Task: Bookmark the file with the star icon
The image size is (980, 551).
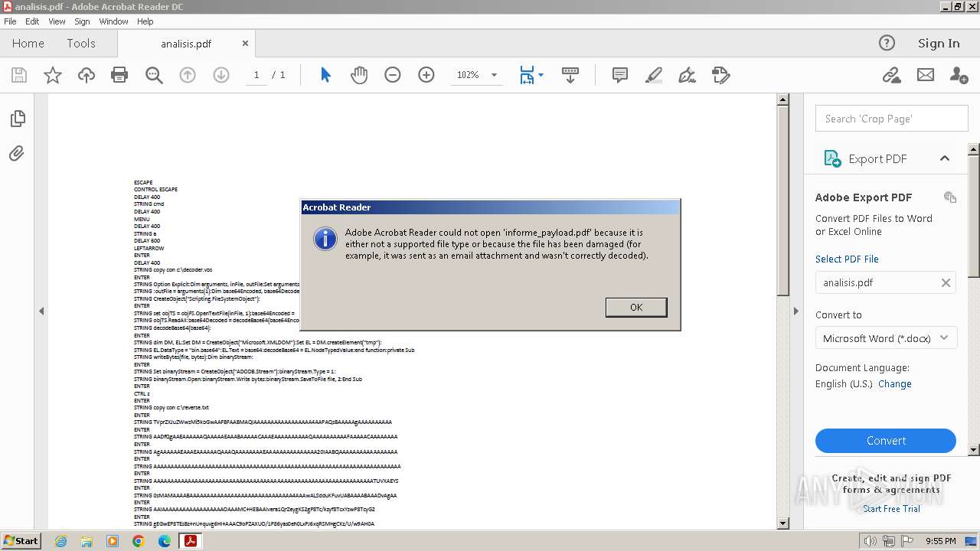Action: coord(53,75)
